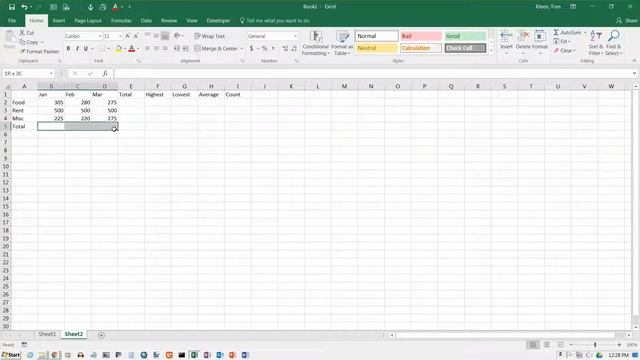Click the Increase Decimal icon
The width and height of the screenshot is (640, 360).
pyautogui.click(x=285, y=49)
